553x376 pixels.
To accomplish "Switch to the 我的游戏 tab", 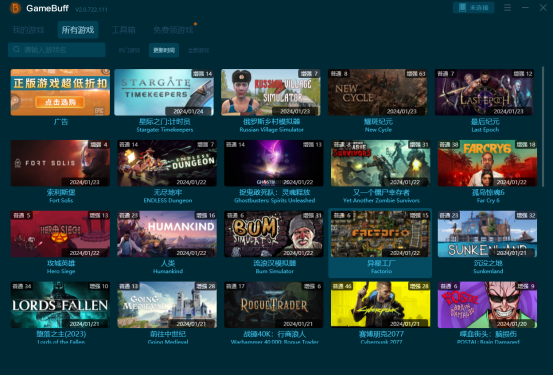I will coord(28,30).
